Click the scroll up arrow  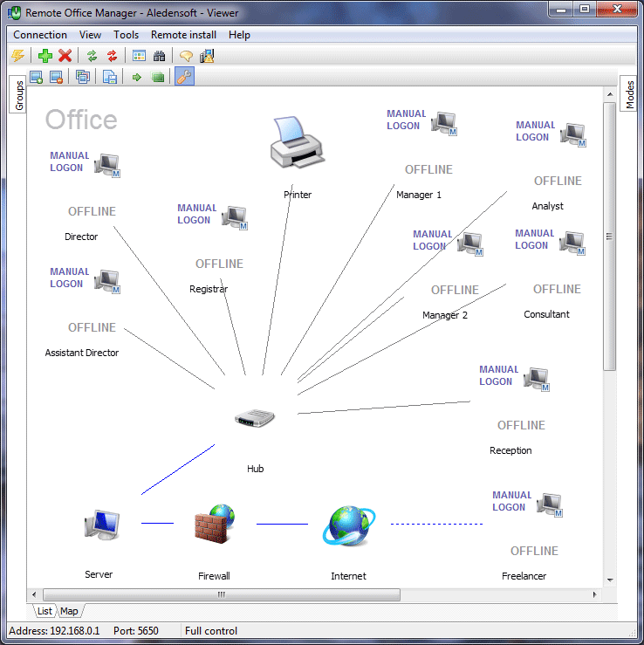(610, 94)
